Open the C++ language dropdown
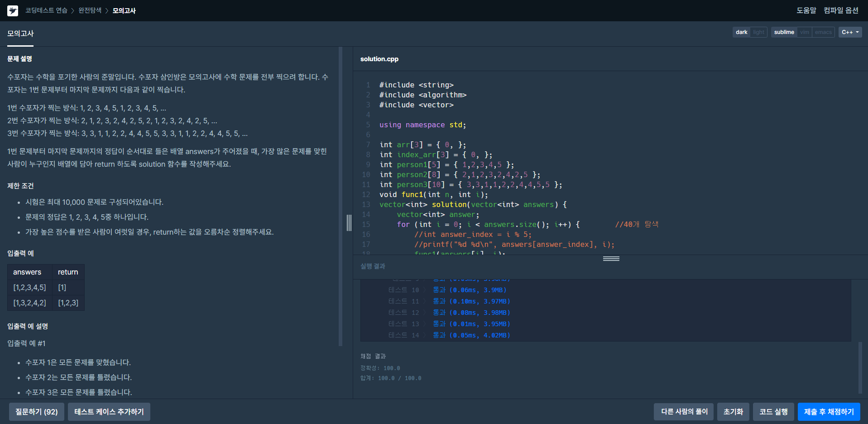Image resolution: width=868 pixels, height=424 pixels. coord(850,32)
